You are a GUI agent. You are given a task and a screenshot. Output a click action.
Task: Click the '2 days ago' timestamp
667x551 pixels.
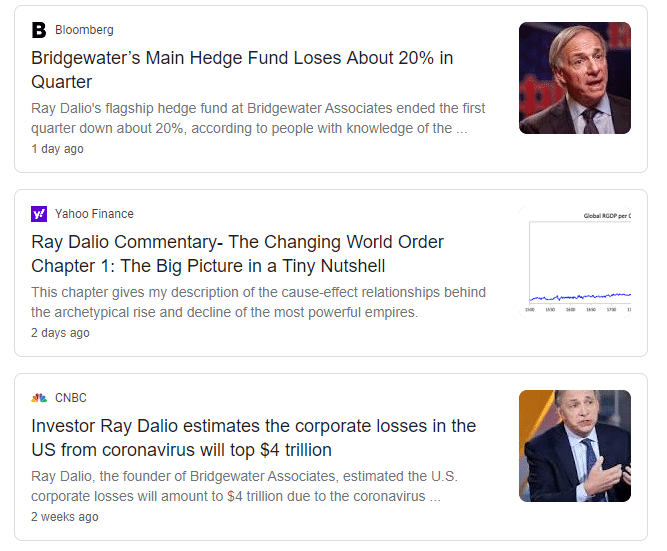(60, 333)
